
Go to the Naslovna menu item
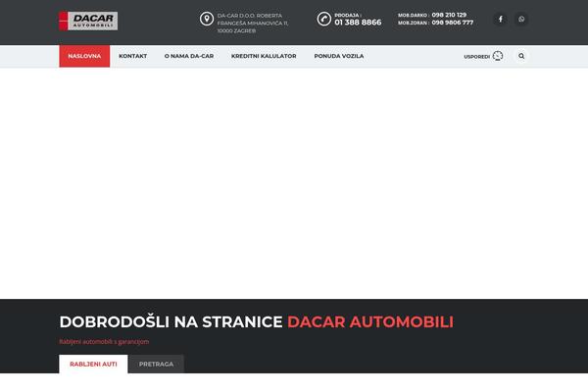coord(84,56)
